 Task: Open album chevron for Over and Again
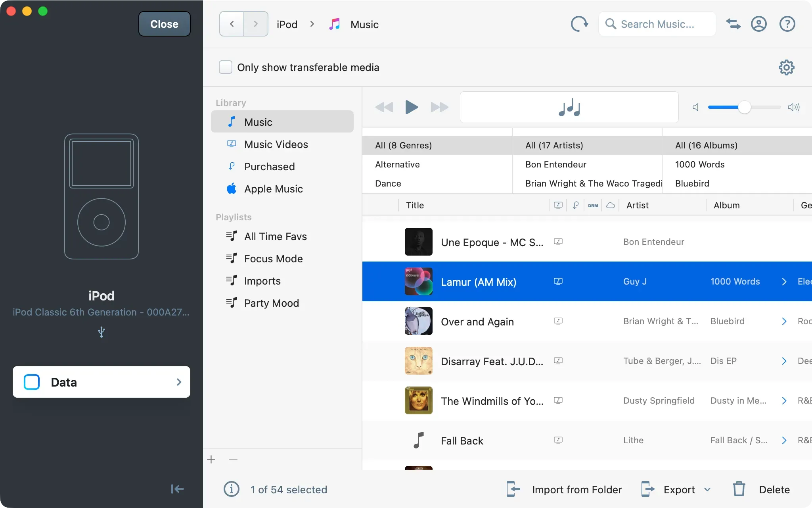coord(784,321)
